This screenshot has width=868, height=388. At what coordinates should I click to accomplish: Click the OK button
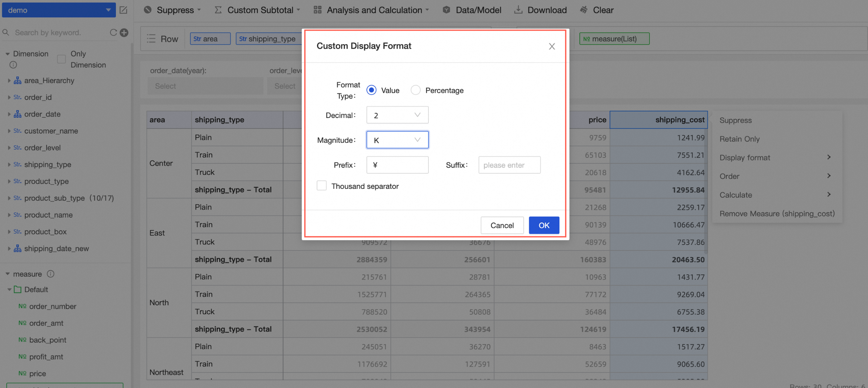(x=544, y=225)
